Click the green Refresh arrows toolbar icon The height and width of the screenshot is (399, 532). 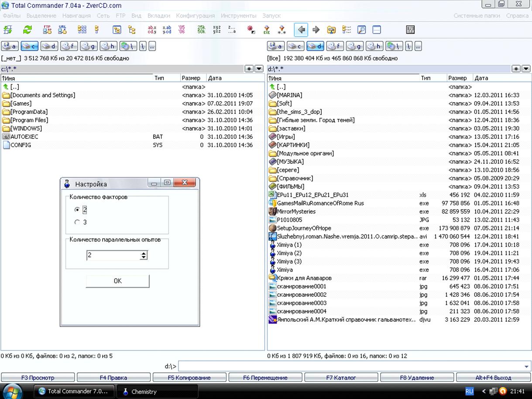pos(27,30)
